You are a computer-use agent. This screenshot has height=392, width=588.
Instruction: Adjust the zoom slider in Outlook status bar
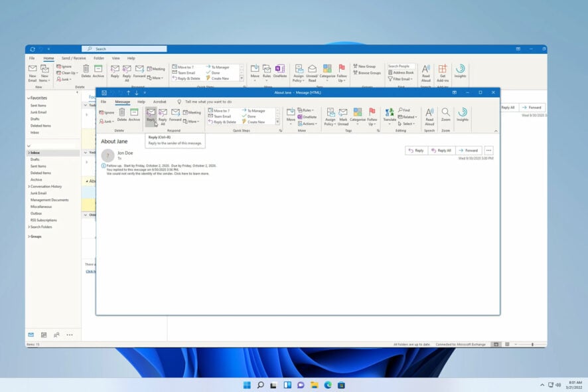pos(532,344)
